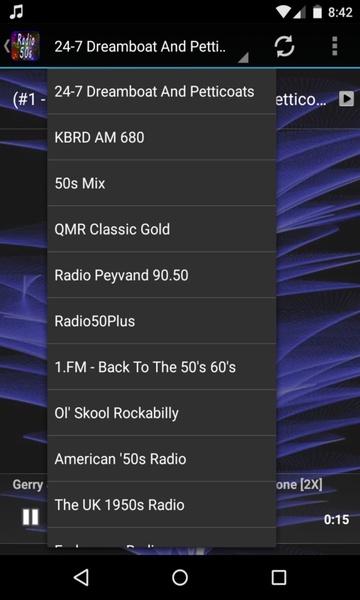Tap the Android home navigation button
This screenshot has width=360, height=600.
pyautogui.click(x=180, y=577)
